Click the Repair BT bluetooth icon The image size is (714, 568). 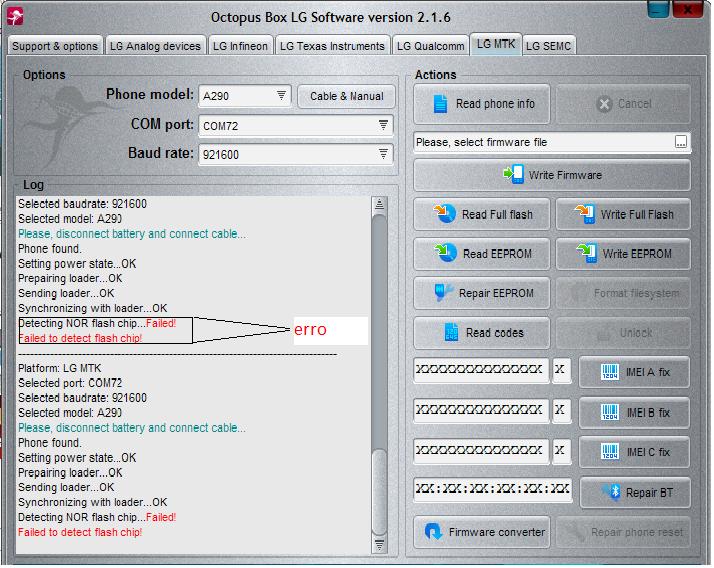[612, 492]
